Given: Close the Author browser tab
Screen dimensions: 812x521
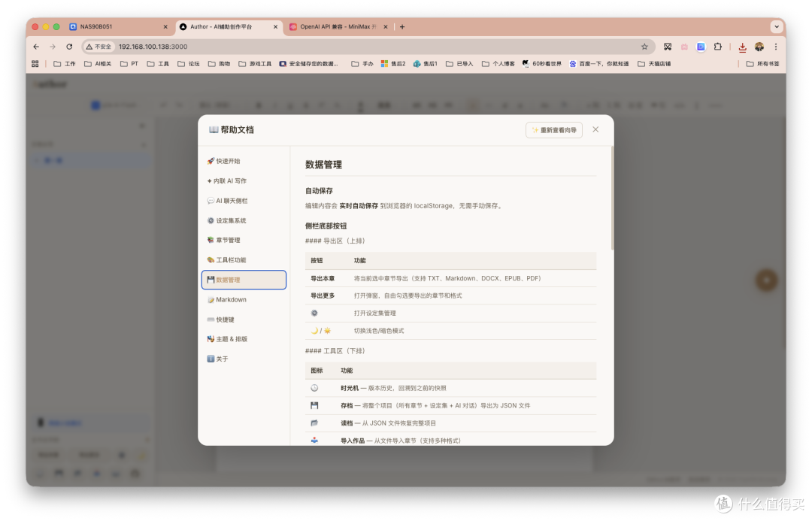Looking at the screenshot, I should point(275,27).
